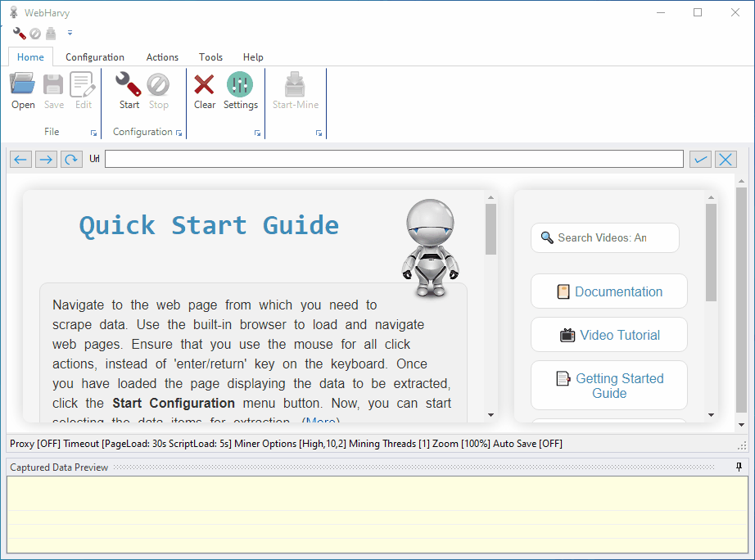This screenshot has width=755, height=560.
Task: Expand the Clear/Settings group dialog launcher
Action: tap(258, 133)
